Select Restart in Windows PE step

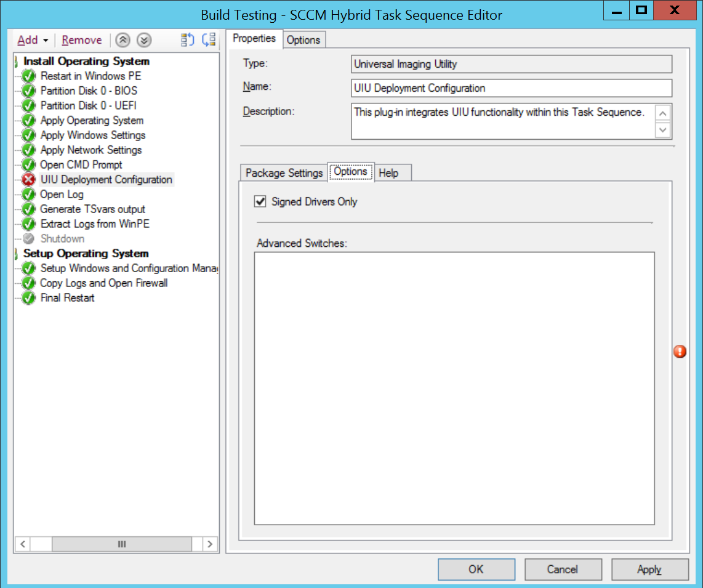pyautogui.click(x=90, y=76)
